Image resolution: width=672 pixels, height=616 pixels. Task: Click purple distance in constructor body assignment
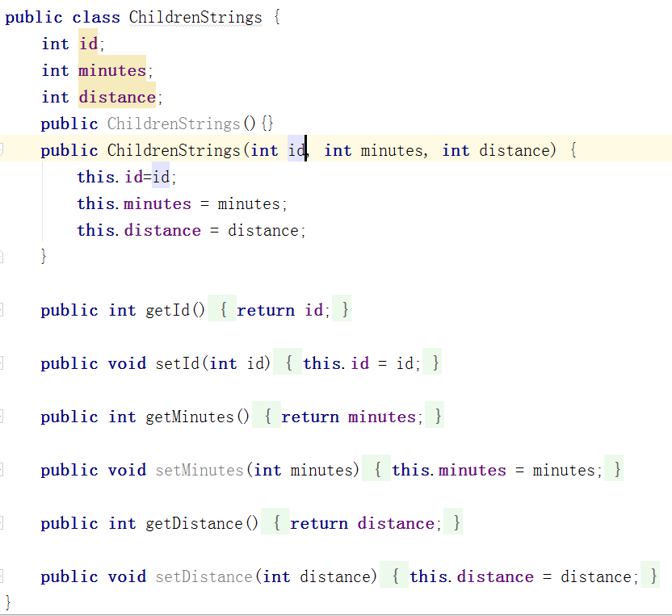[162, 230]
